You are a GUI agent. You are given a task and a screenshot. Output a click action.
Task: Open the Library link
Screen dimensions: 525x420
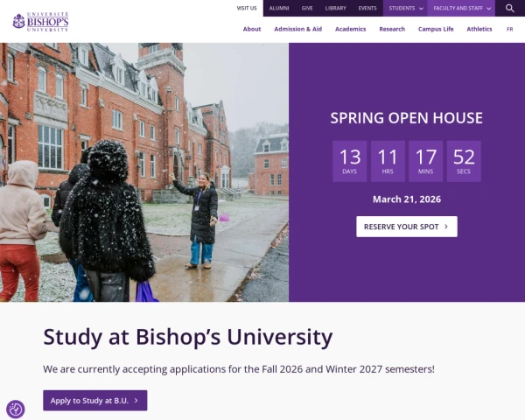[335, 8]
